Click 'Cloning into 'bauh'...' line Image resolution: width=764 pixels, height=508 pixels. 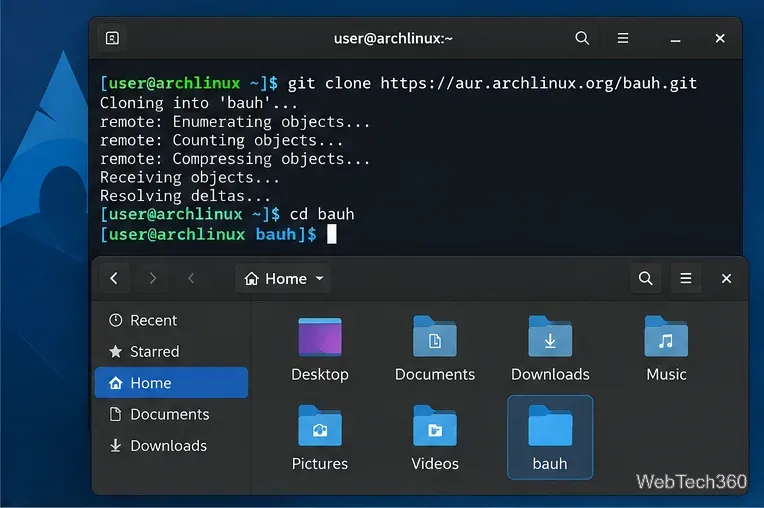pos(198,103)
